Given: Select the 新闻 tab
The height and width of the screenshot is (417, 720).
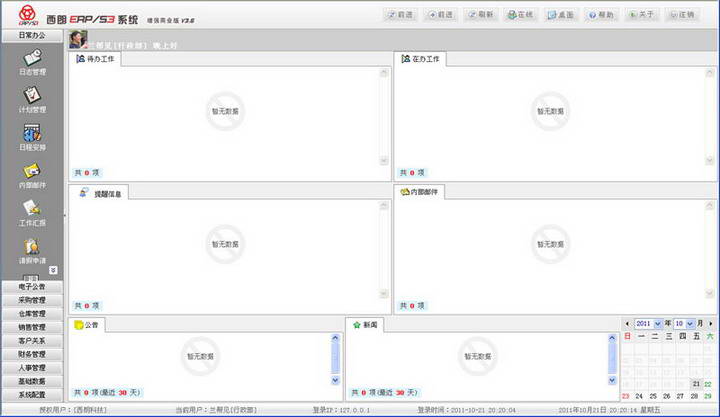Looking at the screenshot, I should pos(365,325).
